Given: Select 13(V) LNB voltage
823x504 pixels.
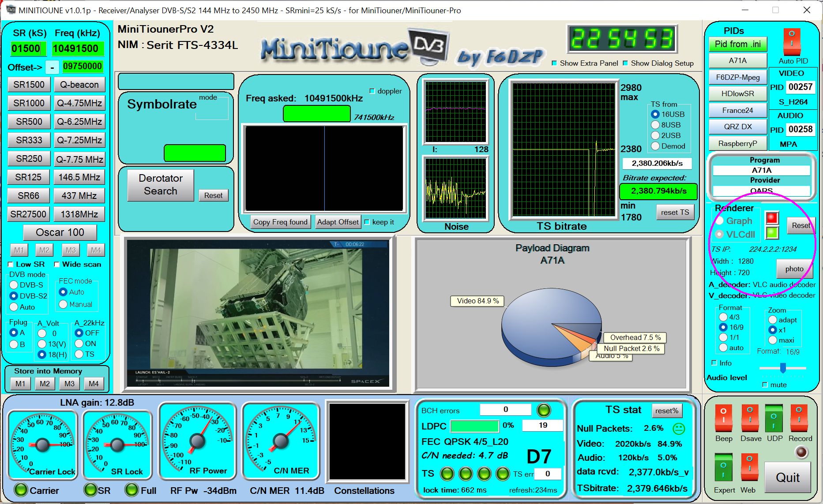Looking at the screenshot, I should 42,343.
